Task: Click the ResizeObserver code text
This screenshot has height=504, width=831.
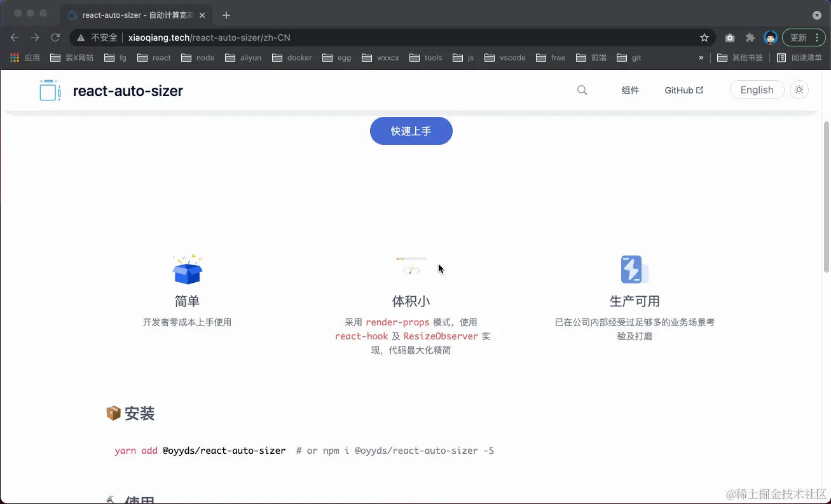Action: tap(440, 336)
